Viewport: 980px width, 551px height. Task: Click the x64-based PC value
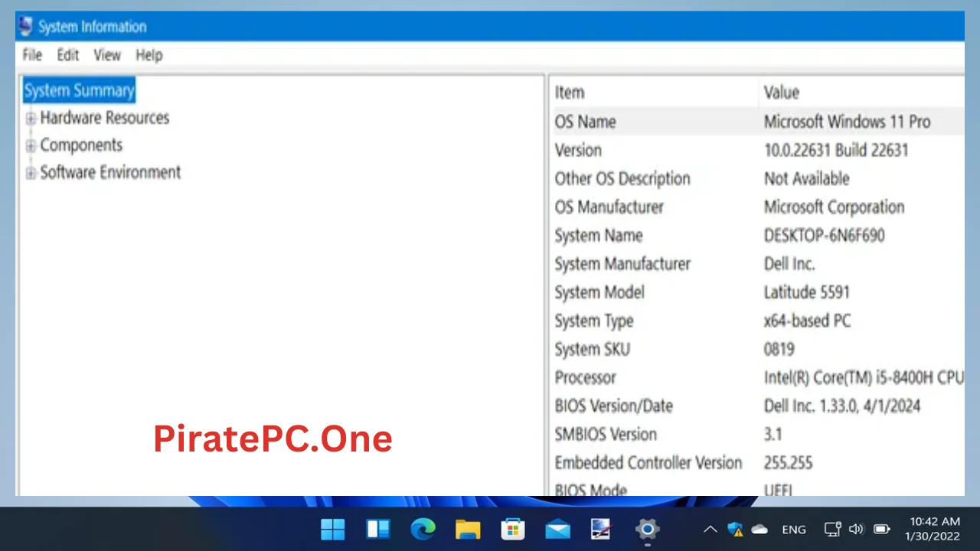(x=807, y=321)
